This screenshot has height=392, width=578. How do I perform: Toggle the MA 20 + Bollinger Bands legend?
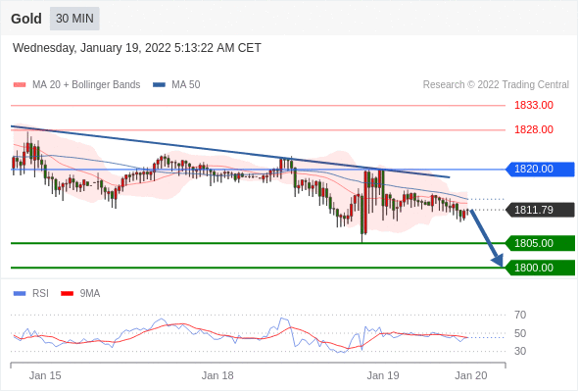click(76, 85)
